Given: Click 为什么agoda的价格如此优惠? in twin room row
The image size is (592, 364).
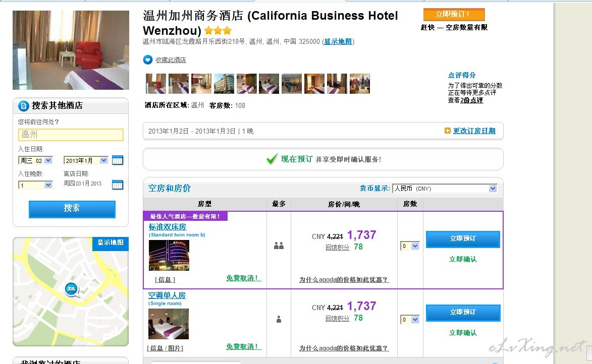Looking at the screenshot, I should point(344,280).
